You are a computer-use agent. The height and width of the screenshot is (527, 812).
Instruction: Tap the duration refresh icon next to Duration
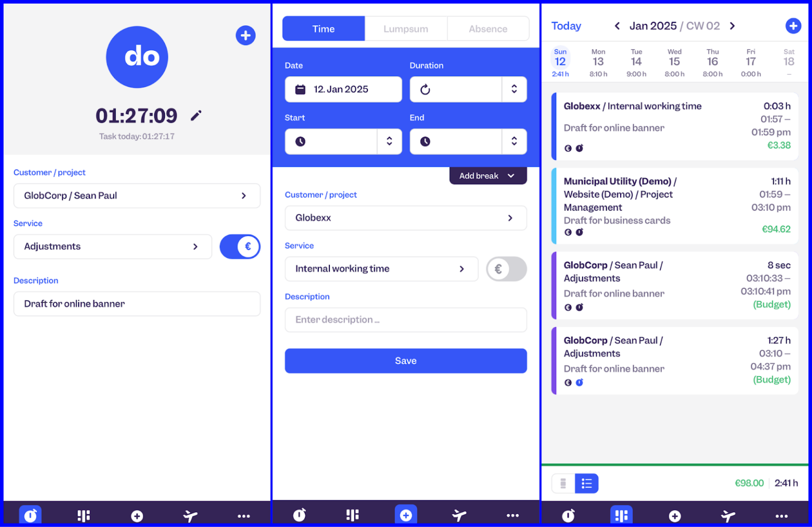(x=426, y=89)
